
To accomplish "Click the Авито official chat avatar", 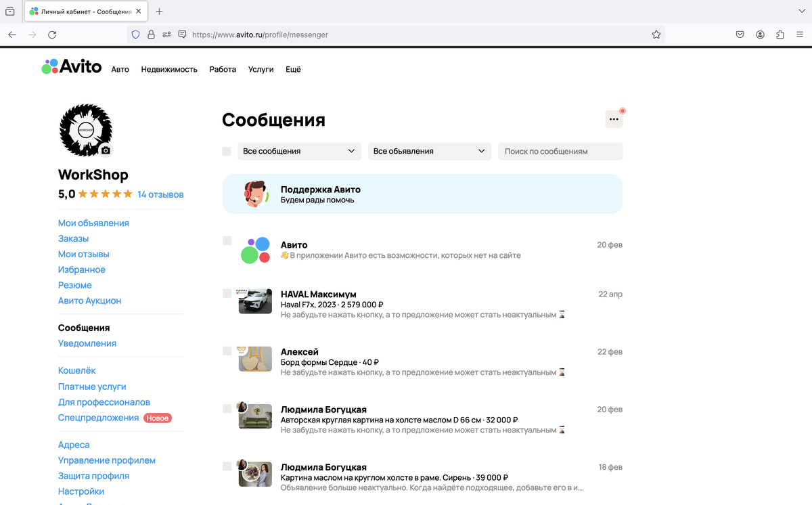I will coord(254,250).
